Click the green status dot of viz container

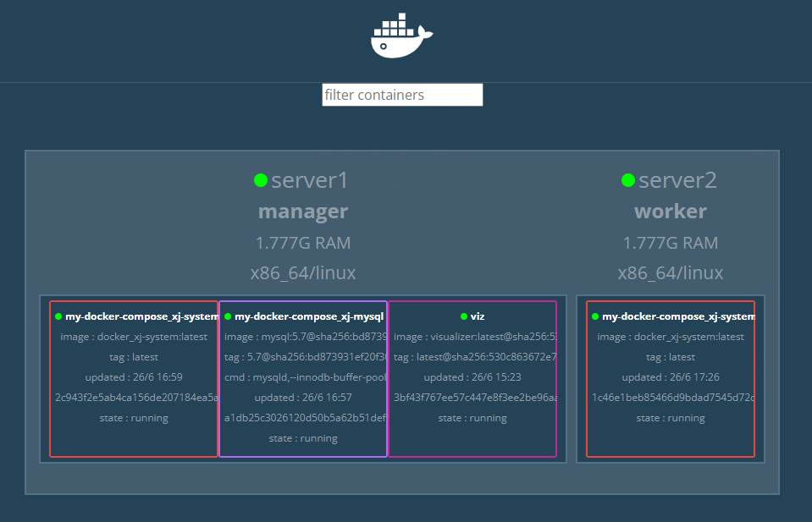[x=464, y=316]
